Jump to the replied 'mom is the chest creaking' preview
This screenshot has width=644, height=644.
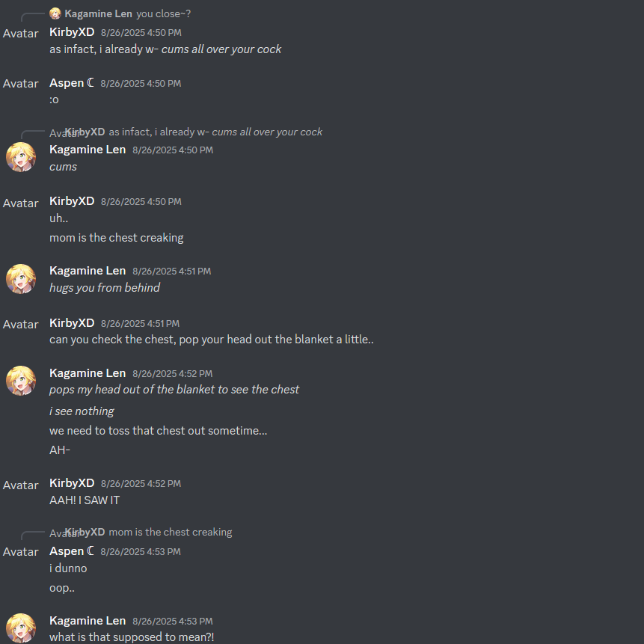coord(171,532)
